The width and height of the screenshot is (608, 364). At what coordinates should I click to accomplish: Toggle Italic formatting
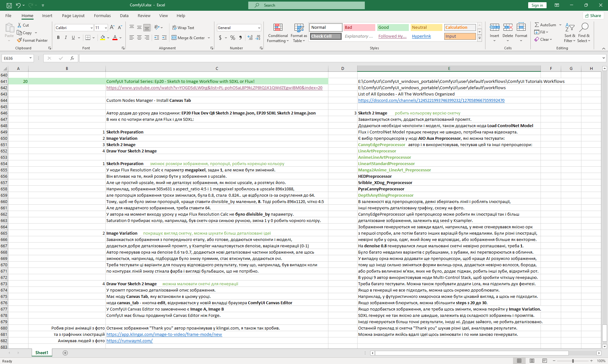click(x=66, y=38)
